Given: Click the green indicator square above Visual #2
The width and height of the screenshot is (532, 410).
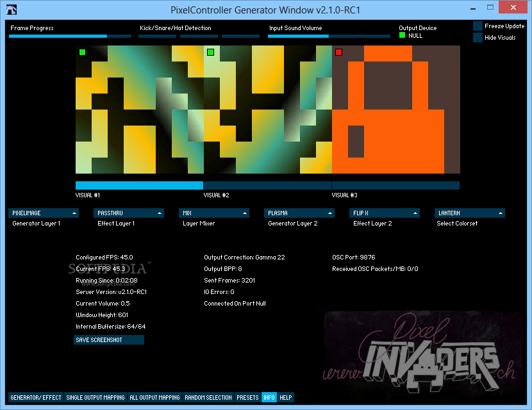Looking at the screenshot, I should point(211,53).
